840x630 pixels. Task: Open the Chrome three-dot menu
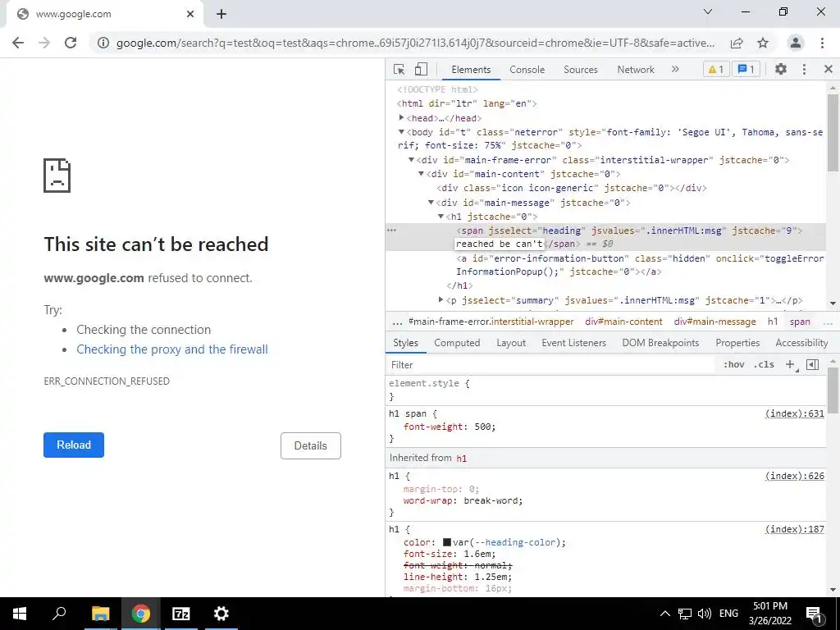822,43
